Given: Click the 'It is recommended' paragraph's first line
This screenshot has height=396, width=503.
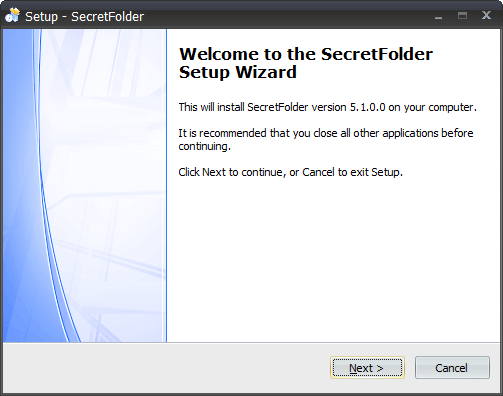Looking at the screenshot, I should 326,133.
